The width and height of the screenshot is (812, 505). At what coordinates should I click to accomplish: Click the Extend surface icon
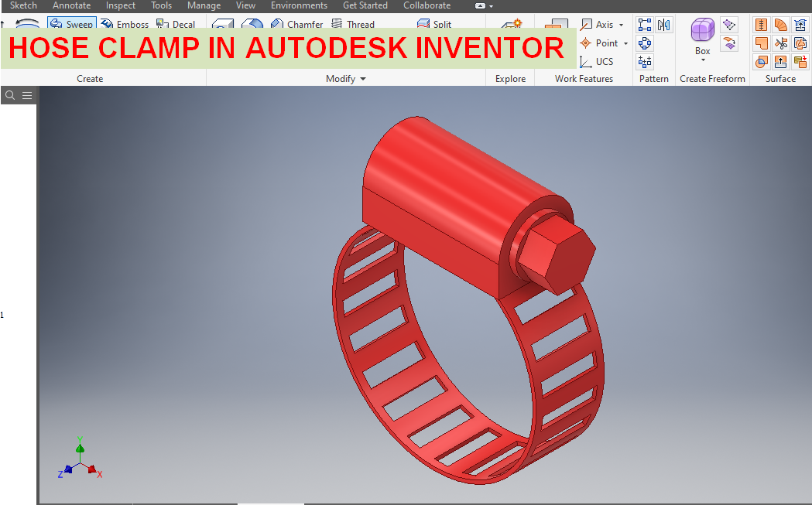[781, 62]
